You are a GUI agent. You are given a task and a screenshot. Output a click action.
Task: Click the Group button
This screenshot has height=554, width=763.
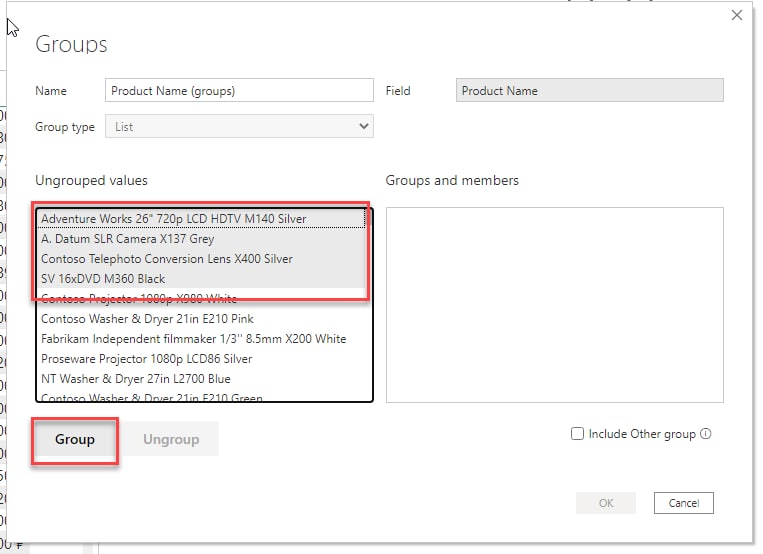[75, 440]
